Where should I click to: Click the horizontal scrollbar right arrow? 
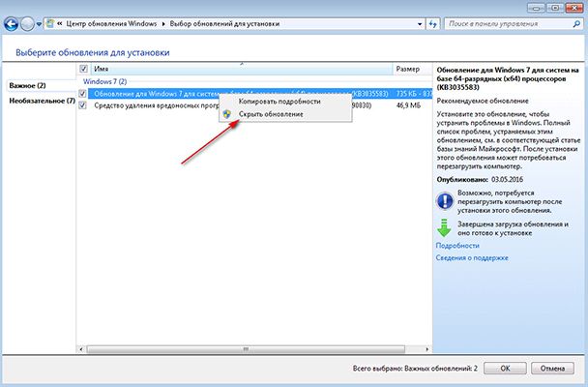[x=427, y=349]
